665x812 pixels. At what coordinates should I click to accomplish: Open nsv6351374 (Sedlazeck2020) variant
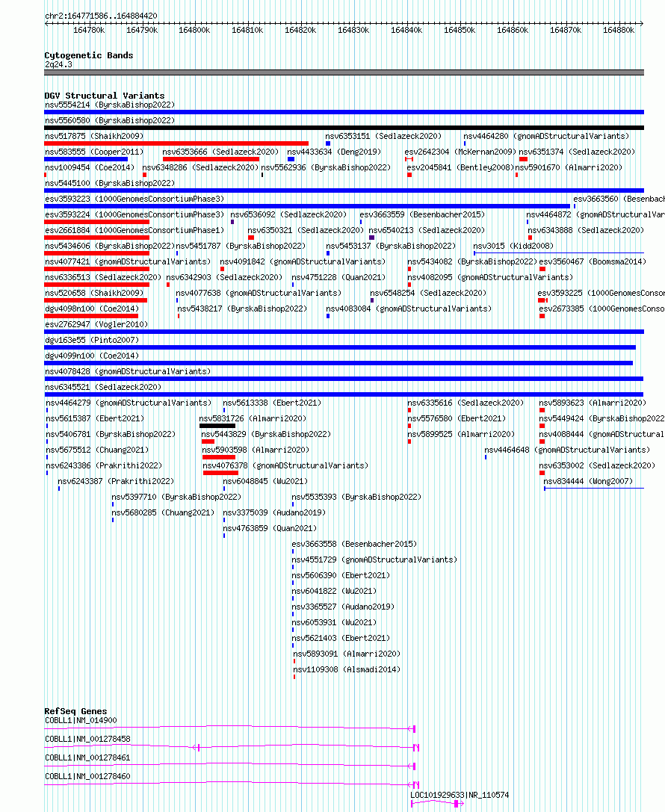point(577,152)
